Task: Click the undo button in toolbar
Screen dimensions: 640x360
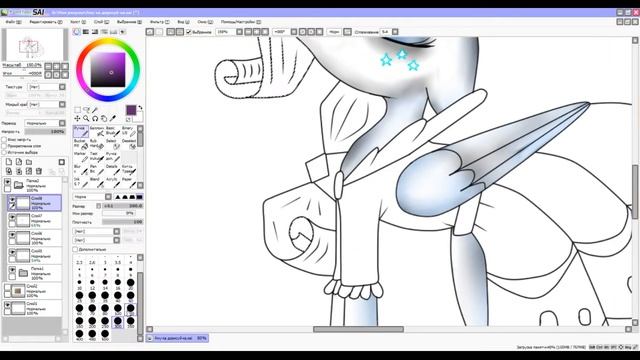Action: tap(150, 31)
